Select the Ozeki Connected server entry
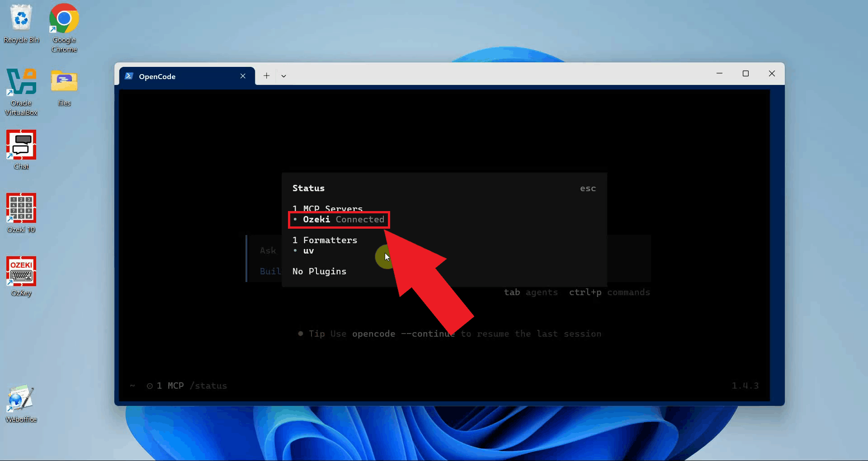868x461 pixels. point(339,220)
